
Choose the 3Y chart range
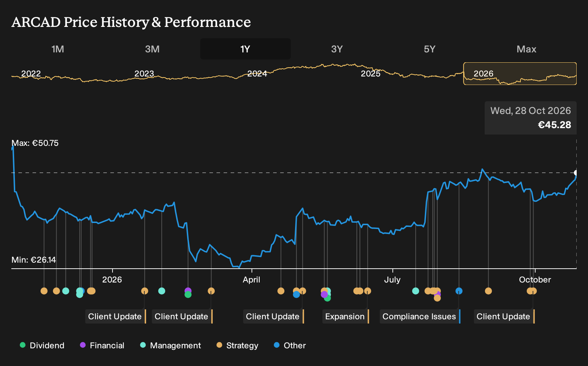click(337, 49)
